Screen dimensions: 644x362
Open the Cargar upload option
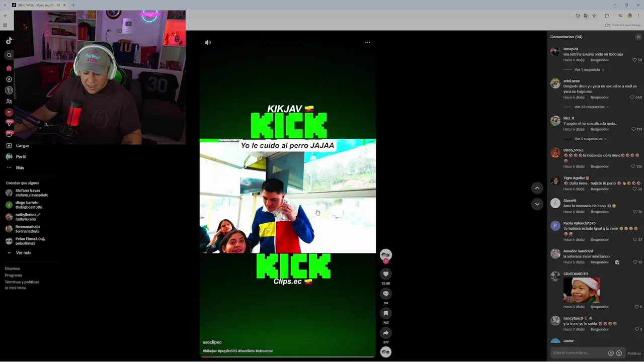tap(18, 146)
